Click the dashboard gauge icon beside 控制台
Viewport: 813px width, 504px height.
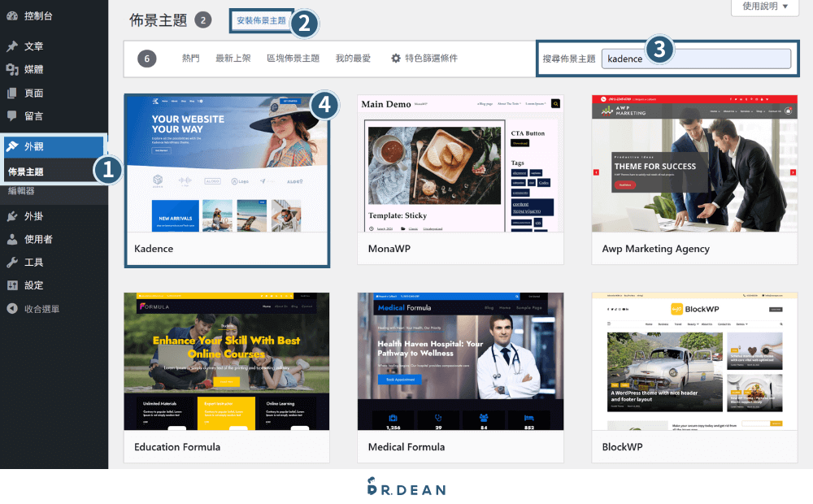(x=12, y=16)
